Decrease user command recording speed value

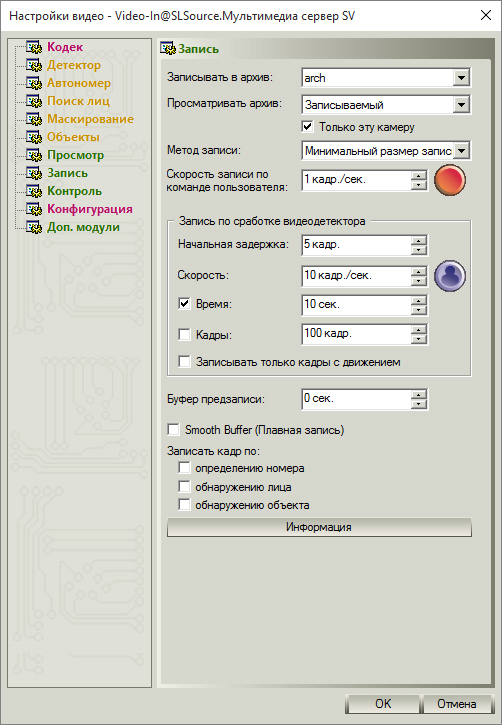coord(419,185)
